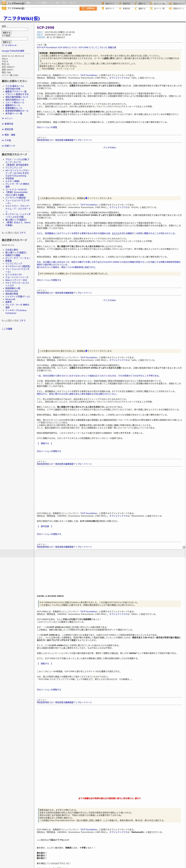This screenshot has height=868, width=186.
Task: Focus the 検索 keyword input field
Action: (14, 29)
